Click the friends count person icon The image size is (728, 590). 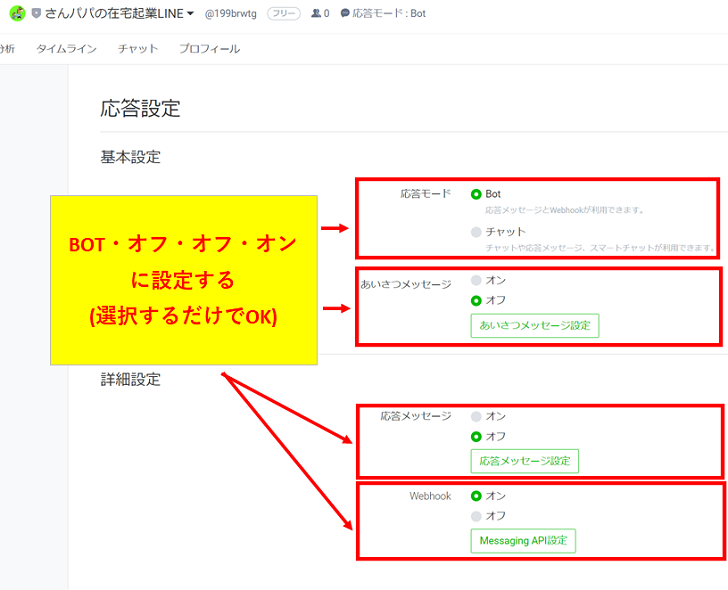pos(316,13)
